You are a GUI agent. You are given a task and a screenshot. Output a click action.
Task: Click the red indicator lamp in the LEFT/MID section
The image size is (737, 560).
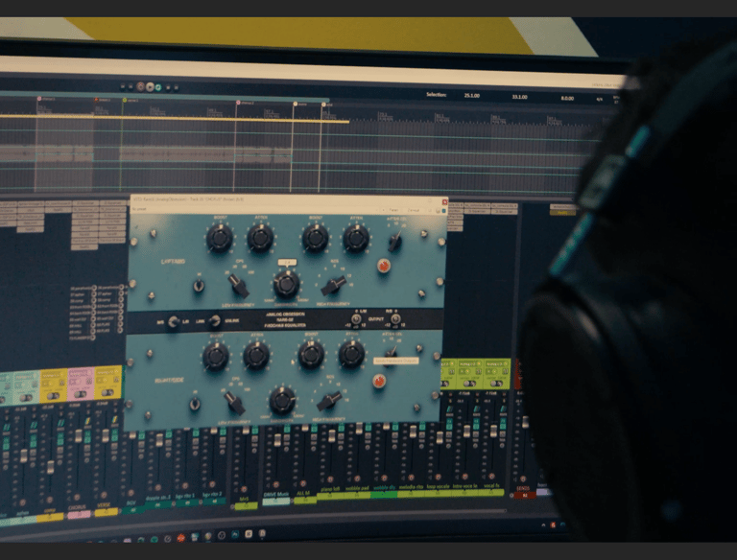tap(384, 267)
